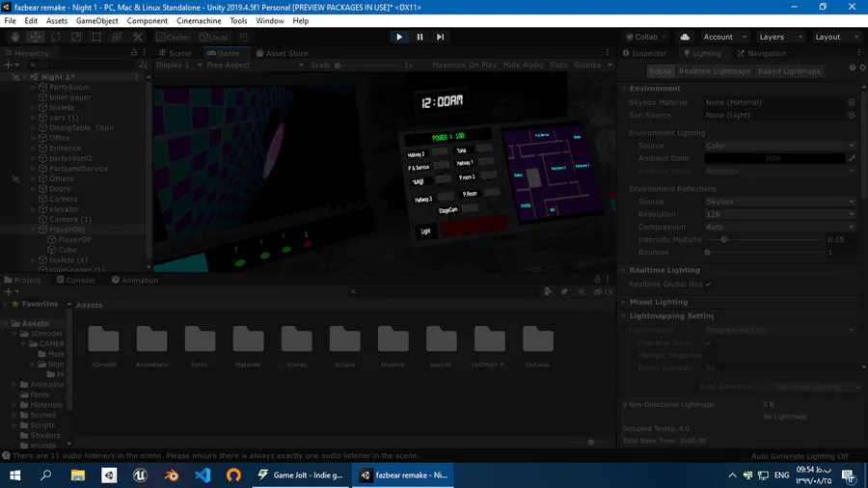Open the Collab dropdown

[645, 37]
